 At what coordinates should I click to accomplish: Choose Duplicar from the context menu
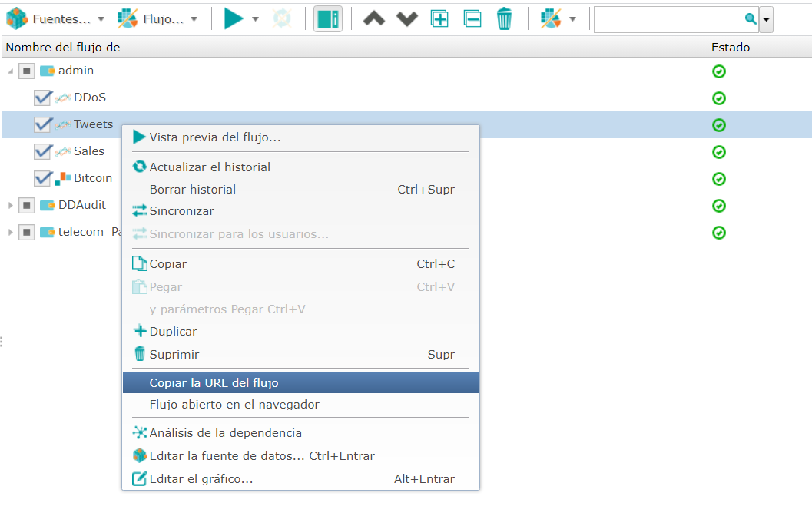tap(174, 332)
